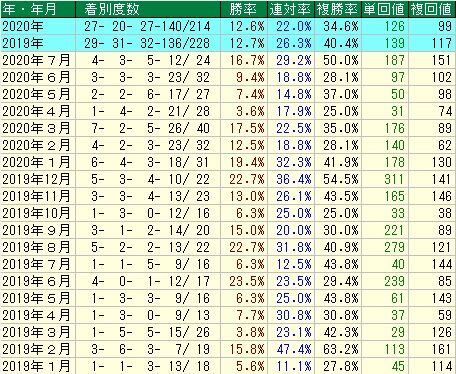Viewport: 456px width, 374px height.
Task: Select the 2020年4月 row label
Action: [x=36, y=111]
